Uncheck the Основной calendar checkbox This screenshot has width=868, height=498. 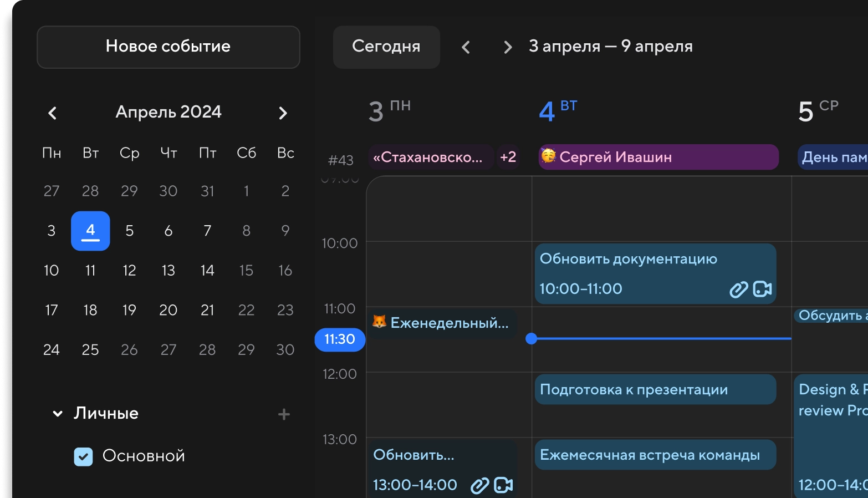83,456
